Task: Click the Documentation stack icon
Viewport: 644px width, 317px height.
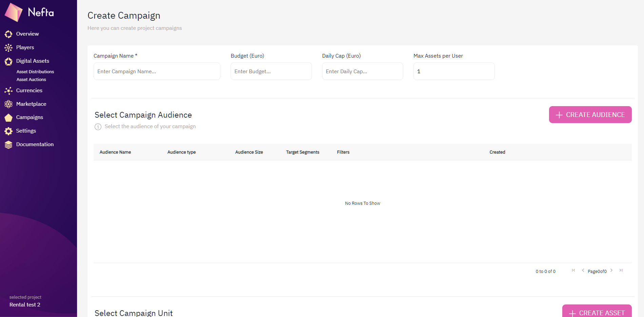Action: 8,144
